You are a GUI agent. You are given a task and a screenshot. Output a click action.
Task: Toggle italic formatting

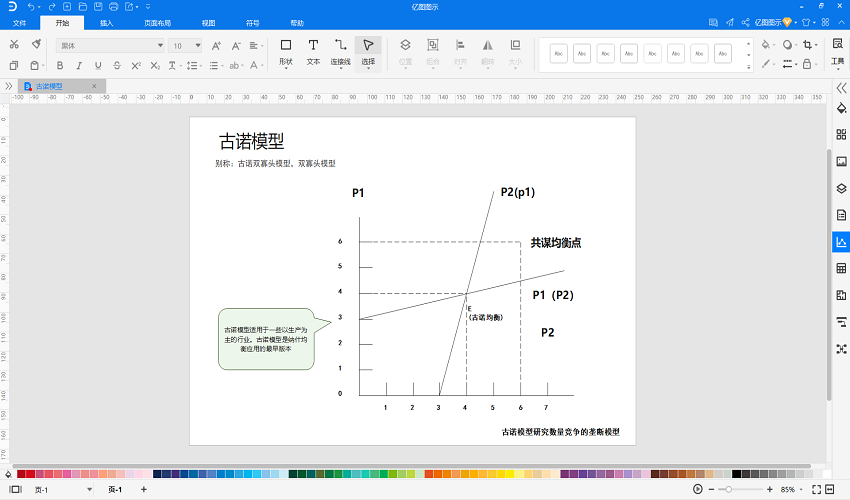coord(79,66)
